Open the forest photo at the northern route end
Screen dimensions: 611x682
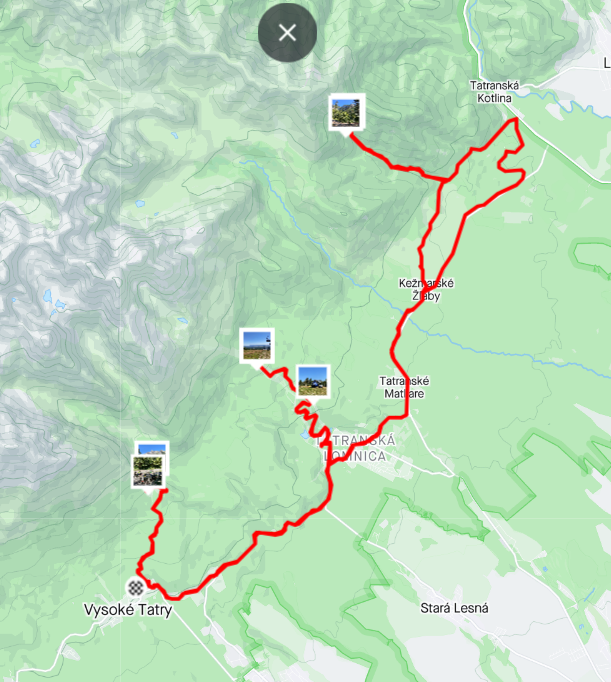[347, 112]
